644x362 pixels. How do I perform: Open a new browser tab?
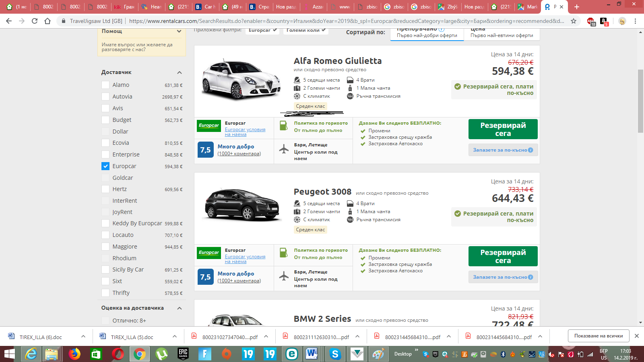click(577, 7)
